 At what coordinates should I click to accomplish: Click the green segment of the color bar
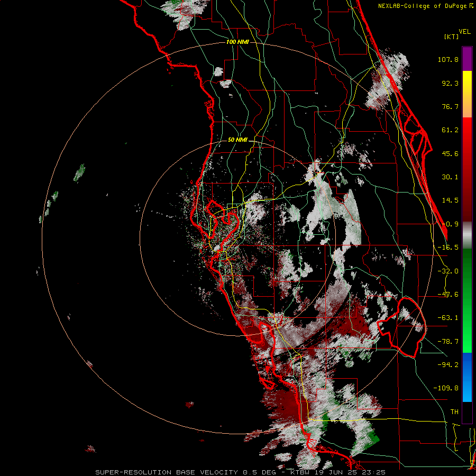tap(467, 300)
